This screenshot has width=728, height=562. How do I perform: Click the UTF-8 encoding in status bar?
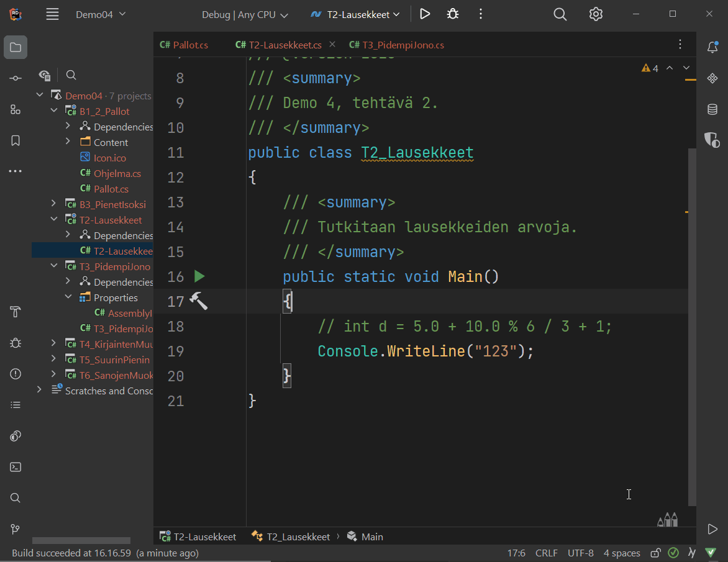[580, 553]
